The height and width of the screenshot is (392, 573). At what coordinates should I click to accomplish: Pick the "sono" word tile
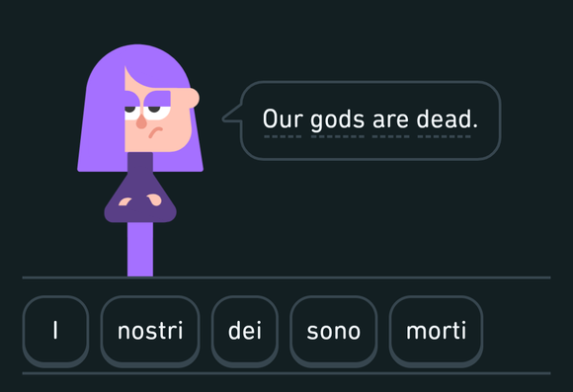(x=334, y=331)
